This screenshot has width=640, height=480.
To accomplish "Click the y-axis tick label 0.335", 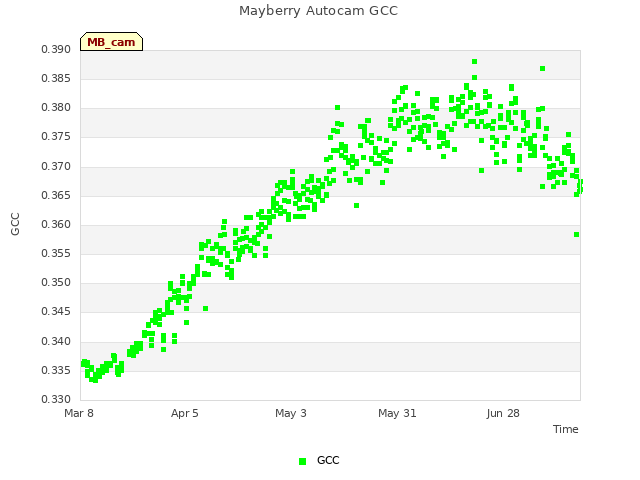I will [56, 371].
